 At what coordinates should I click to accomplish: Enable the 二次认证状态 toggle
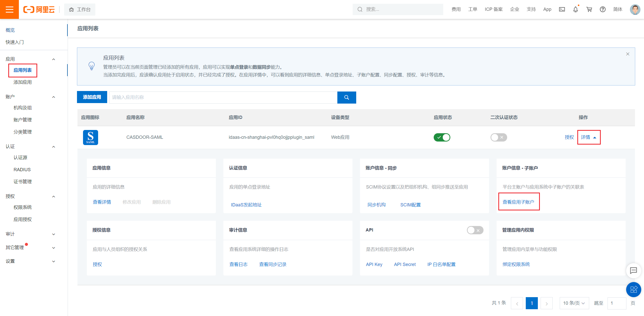[498, 137]
